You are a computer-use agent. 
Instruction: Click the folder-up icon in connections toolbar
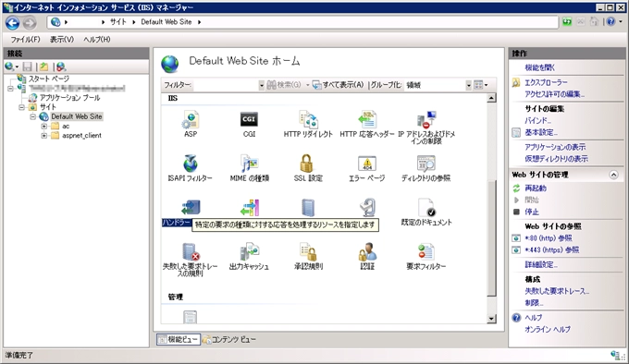(43, 67)
